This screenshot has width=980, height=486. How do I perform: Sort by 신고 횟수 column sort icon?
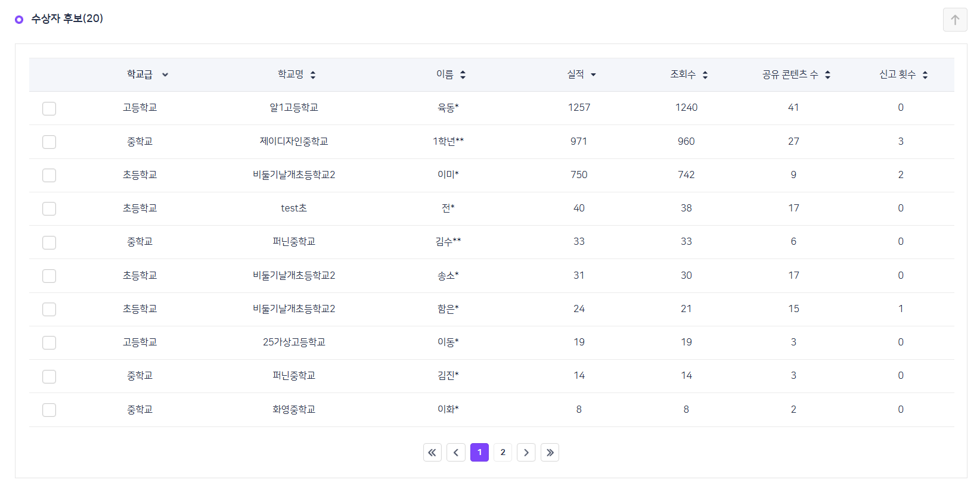[925, 75]
